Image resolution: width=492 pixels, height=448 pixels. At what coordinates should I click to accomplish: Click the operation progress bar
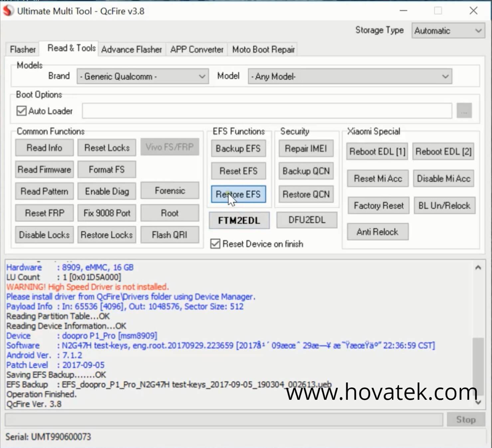[224, 419]
